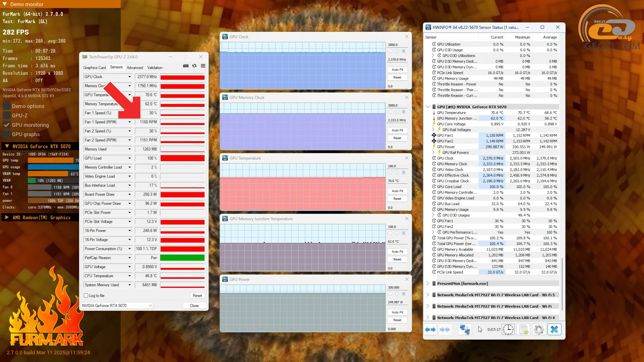Open the GPU-Z hamburger menu
644x362 pixels.
click(x=203, y=66)
